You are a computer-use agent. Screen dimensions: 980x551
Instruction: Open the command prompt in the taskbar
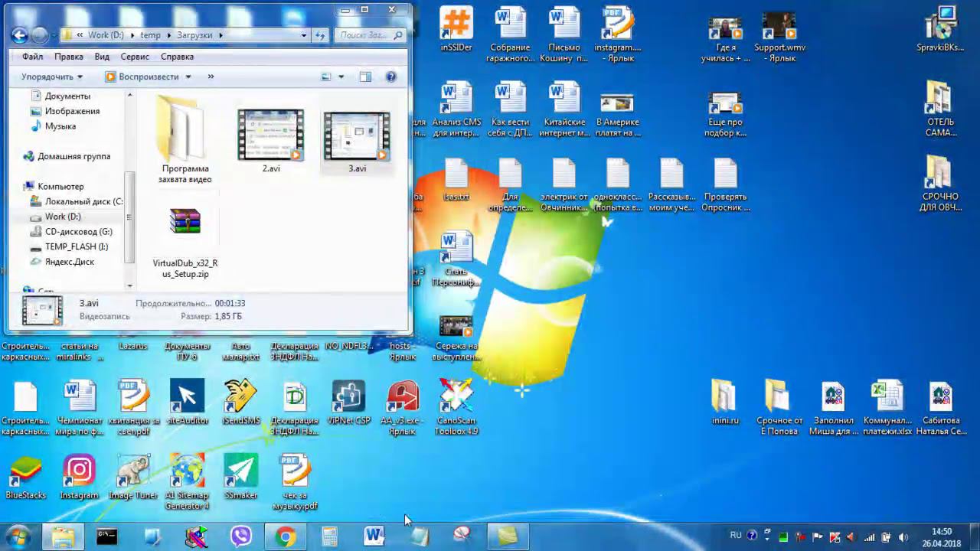point(106,536)
